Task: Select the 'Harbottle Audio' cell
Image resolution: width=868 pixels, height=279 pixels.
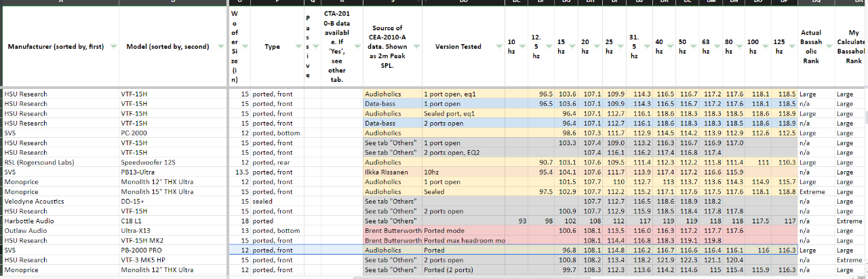Action: click(x=60, y=221)
